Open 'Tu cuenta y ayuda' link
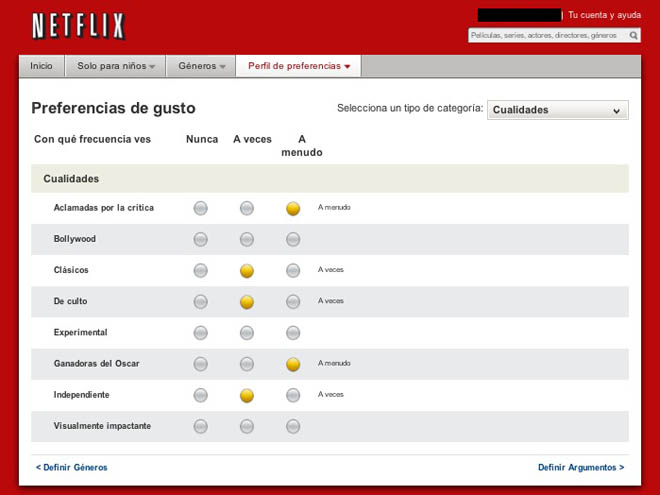Viewport: 660px width, 495px height. click(x=604, y=15)
